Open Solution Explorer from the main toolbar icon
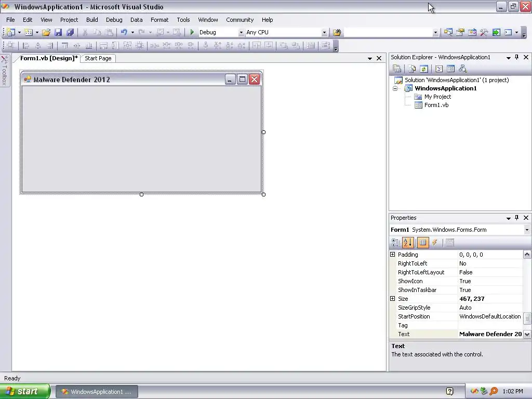Screen dimensions: 532x399 pos(448,32)
